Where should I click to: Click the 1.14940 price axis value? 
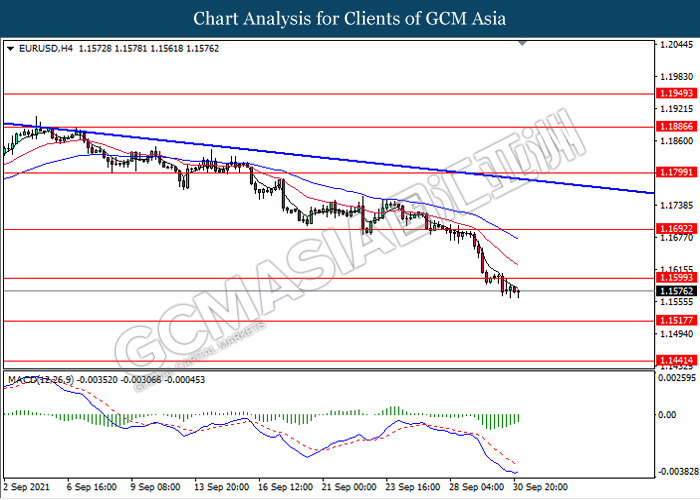tap(677, 334)
